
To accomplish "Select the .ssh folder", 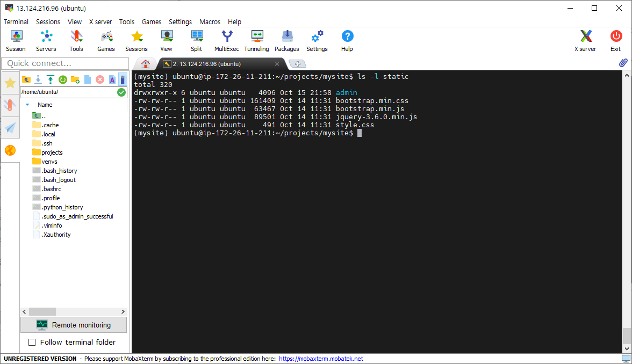I will (42, 143).
